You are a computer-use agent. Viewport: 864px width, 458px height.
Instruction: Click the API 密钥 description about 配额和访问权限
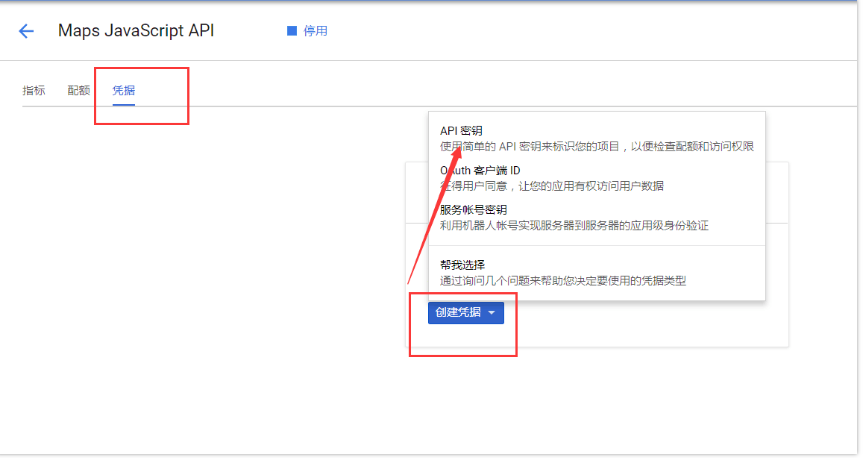pos(596,146)
